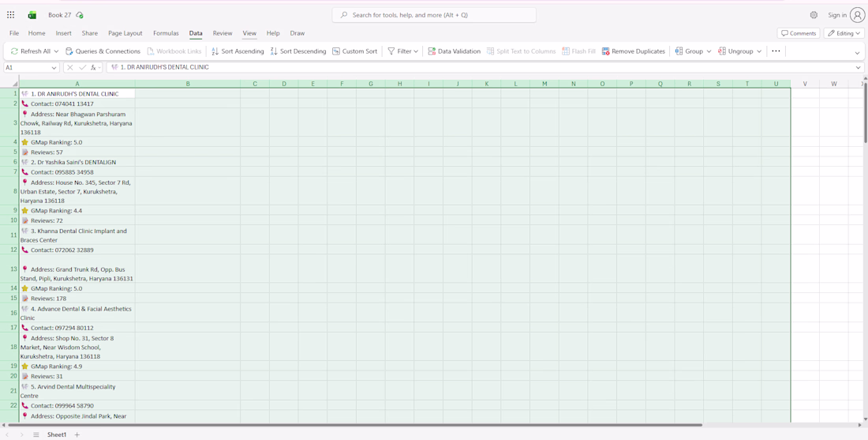The width and height of the screenshot is (868, 440).
Task: Click the Sign in link
Action: [837, 15]
